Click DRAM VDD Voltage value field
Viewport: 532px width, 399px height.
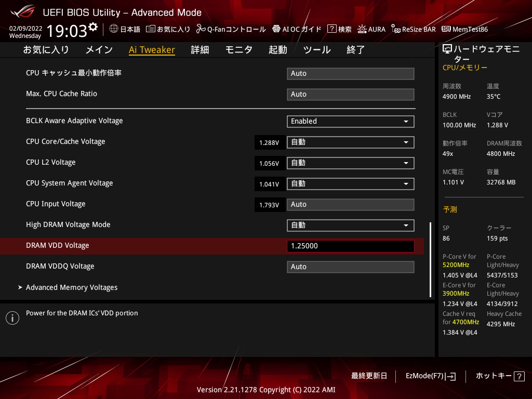click(x=351, y=246)
